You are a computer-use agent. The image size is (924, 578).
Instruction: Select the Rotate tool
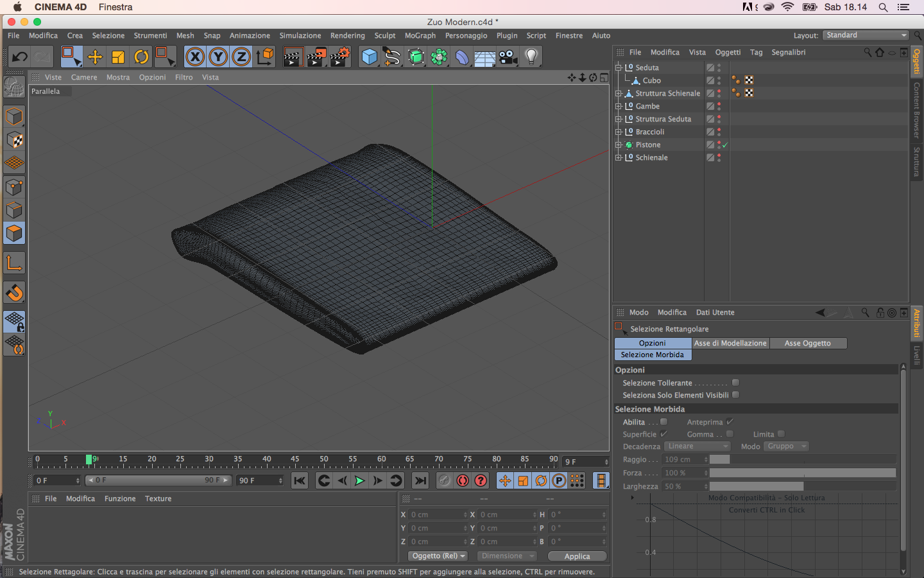[x=141, y=57]
